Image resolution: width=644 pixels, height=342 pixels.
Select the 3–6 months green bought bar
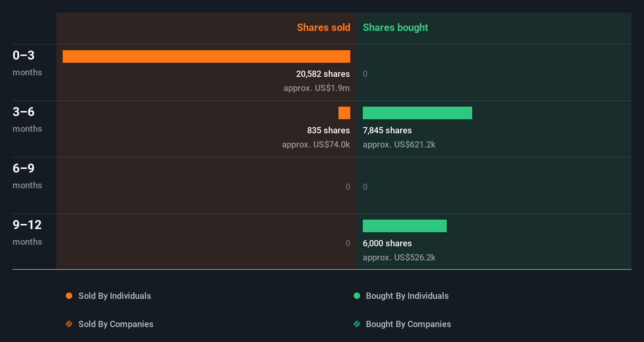417,113
